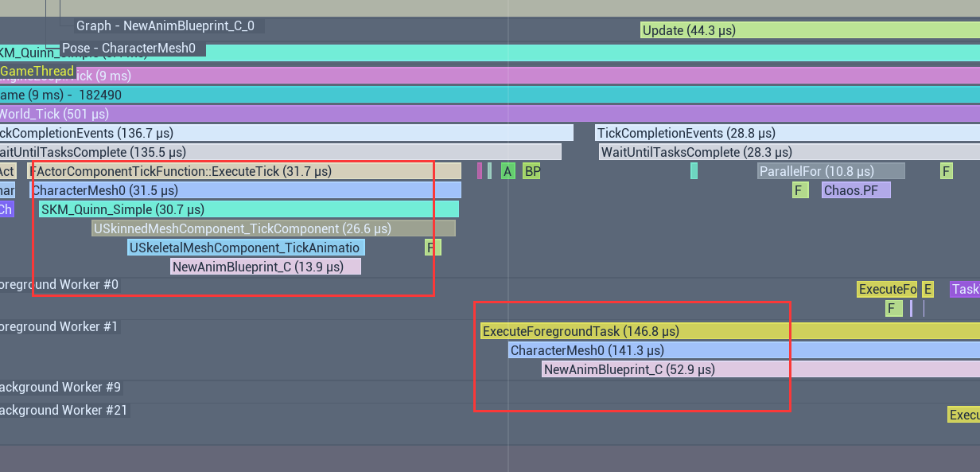Select the World_Tick (501 µs) event bar
Screen dimensions: 980x472
point(477,114)
